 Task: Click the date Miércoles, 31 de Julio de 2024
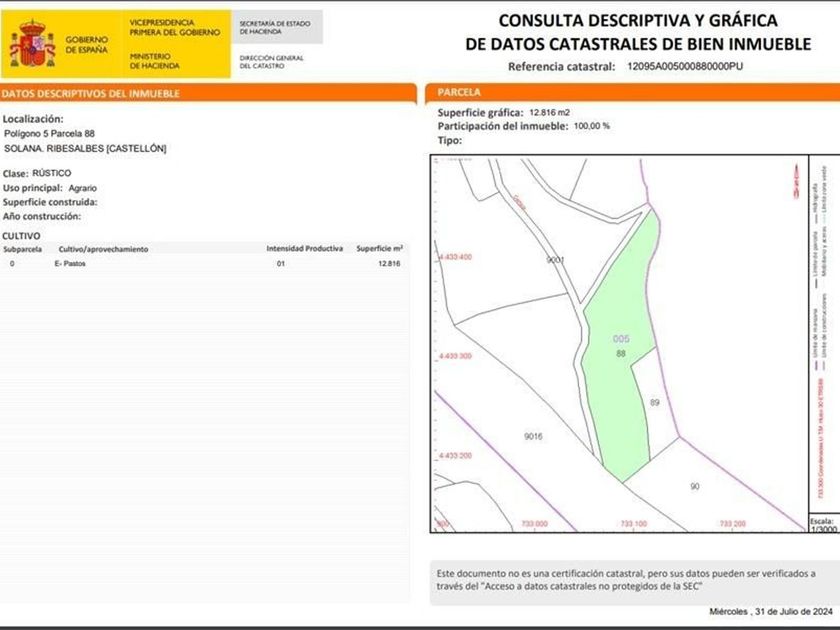[771, 611]
